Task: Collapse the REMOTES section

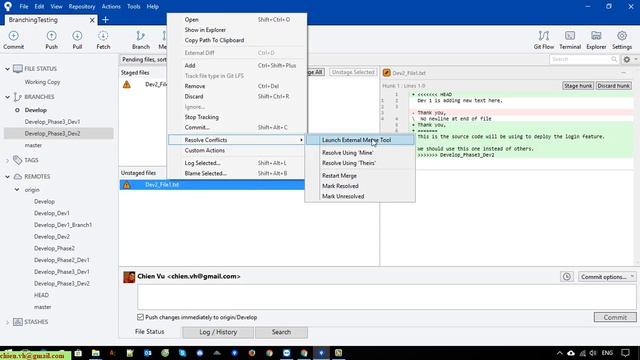Action: (x=7, y=177)
